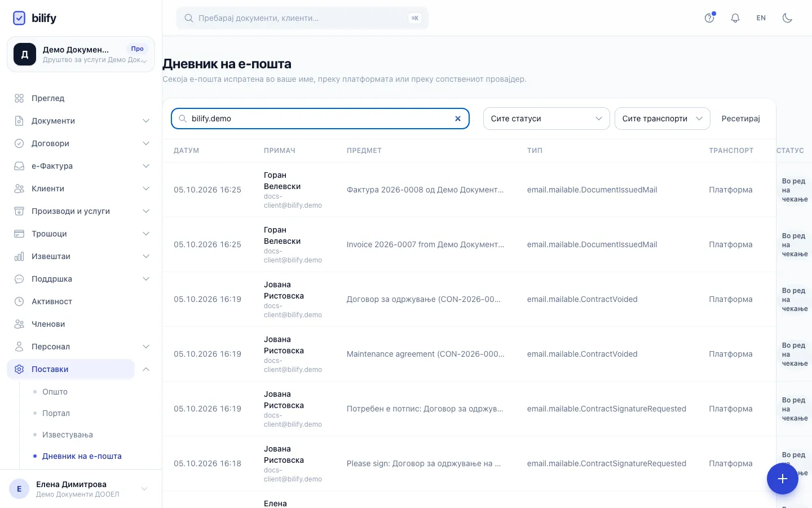Expand the Клиенти menu chevron
This screenshot has height=508, width=812.
(x=146, y=189)
